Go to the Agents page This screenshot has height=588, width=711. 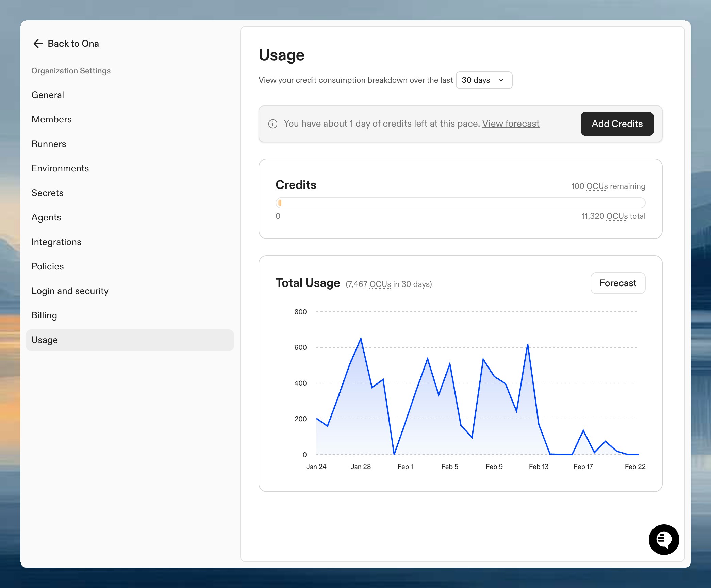pos(46,217)
